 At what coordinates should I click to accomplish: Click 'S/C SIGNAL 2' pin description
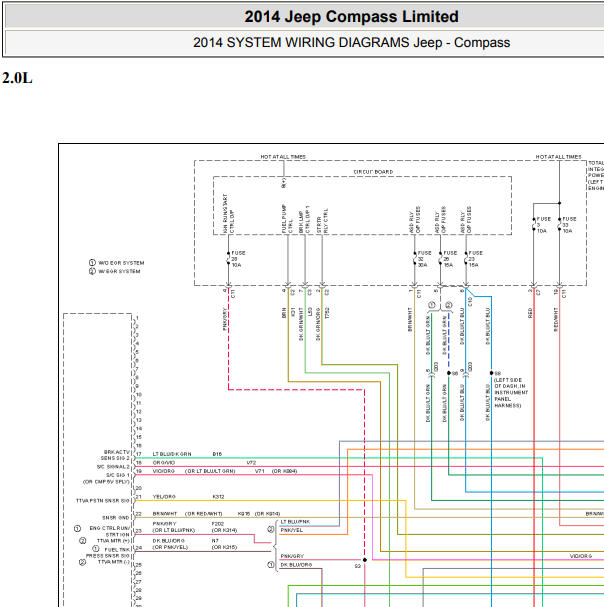tap(113, 467)
